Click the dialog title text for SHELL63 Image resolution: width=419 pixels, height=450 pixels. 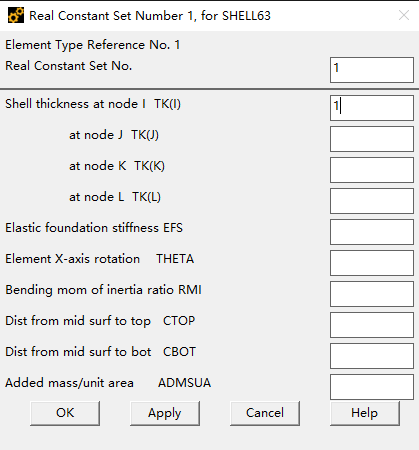coord(150,16)
